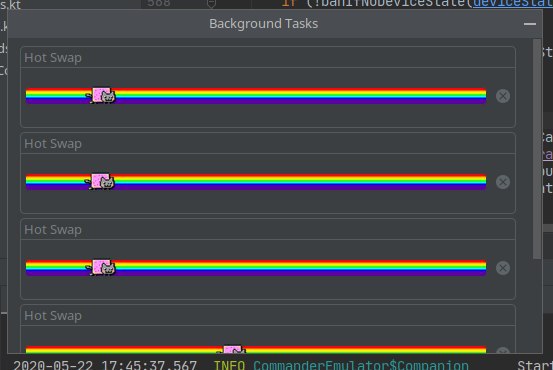
Task: Click the third Hot Swap task label
Action: coord(53,230)
